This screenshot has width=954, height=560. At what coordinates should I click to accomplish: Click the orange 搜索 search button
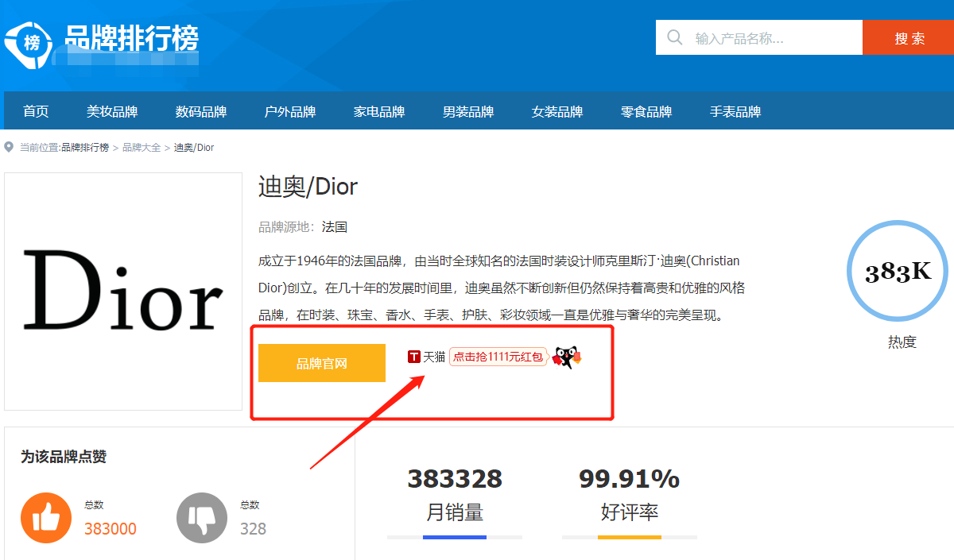pyautogui.click(x=908, y=37)
